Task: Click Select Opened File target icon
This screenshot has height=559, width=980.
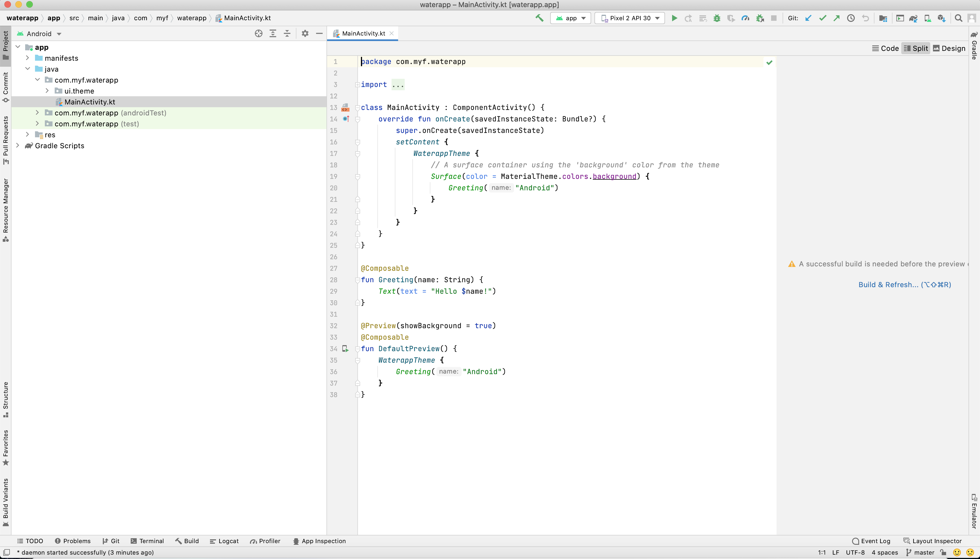Action: pos(258,34)
